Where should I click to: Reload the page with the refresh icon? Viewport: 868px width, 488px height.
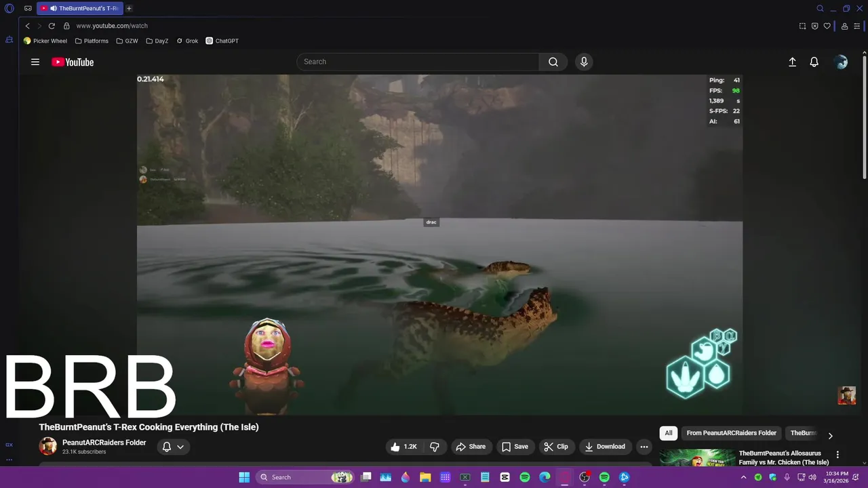tap(52, 26)
